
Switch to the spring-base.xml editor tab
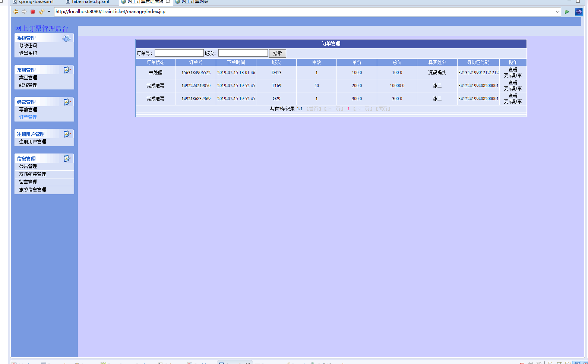(33, 2)
